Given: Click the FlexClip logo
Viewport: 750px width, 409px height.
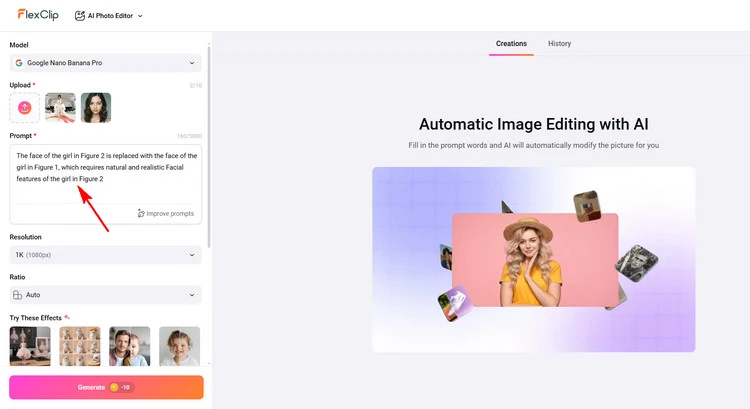Looking at the screenshot, I should pyautogui.click(x=36, y=15).
